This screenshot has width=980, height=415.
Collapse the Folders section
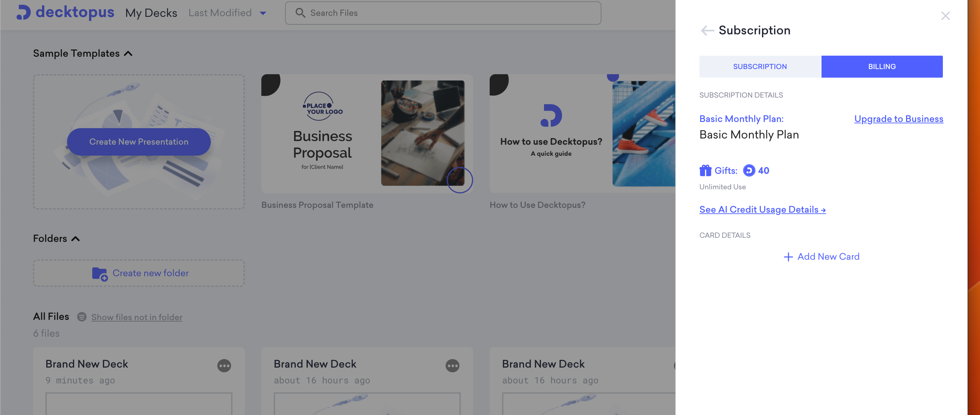(x=76, y=239)
